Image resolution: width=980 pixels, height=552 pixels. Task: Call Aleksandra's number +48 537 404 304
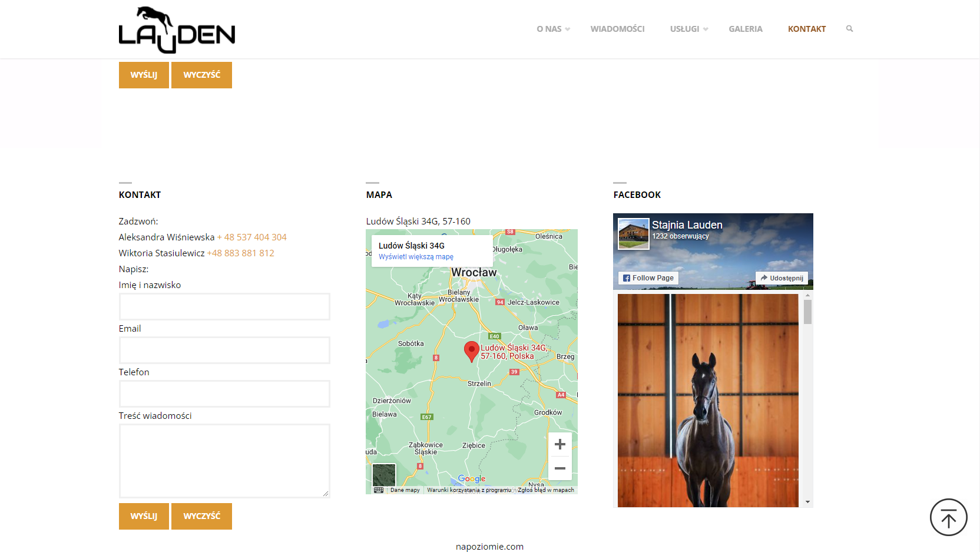(x=251, y=237)
